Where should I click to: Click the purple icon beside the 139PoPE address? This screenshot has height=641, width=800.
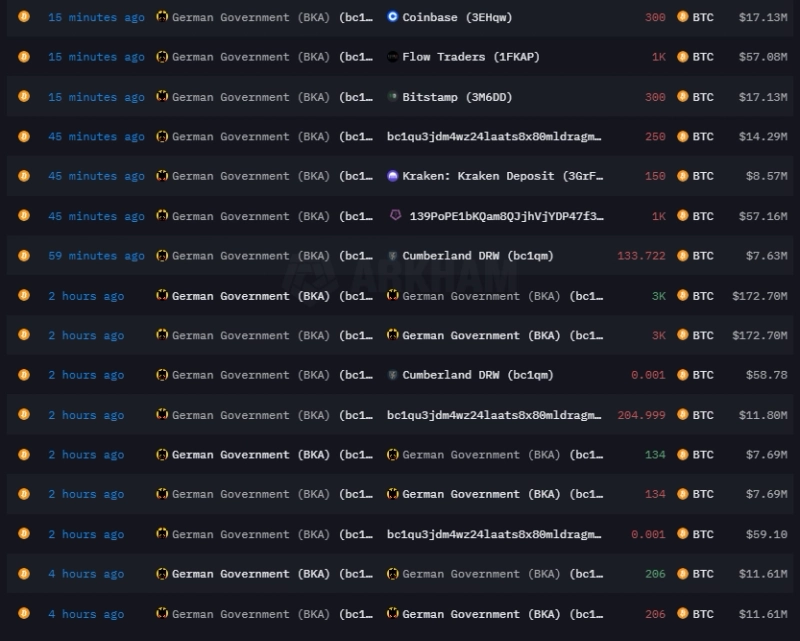[x=396, y=216]
